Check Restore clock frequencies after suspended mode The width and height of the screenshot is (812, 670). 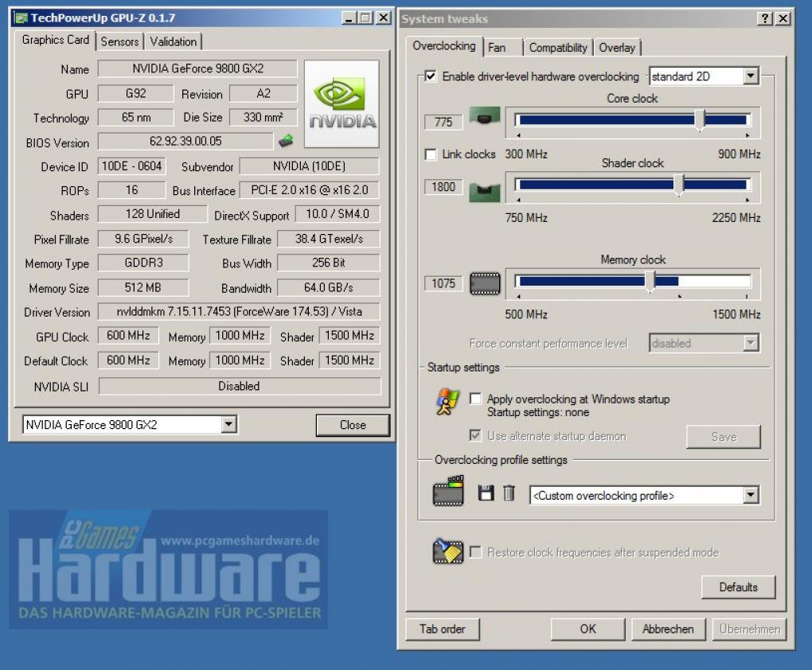[475, 552]
